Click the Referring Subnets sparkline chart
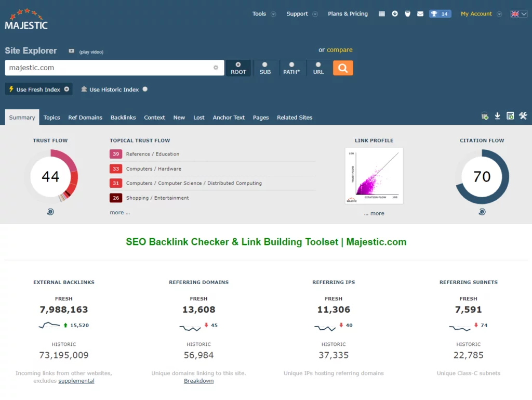The image size is (532, 400). (x=460, y=328)
